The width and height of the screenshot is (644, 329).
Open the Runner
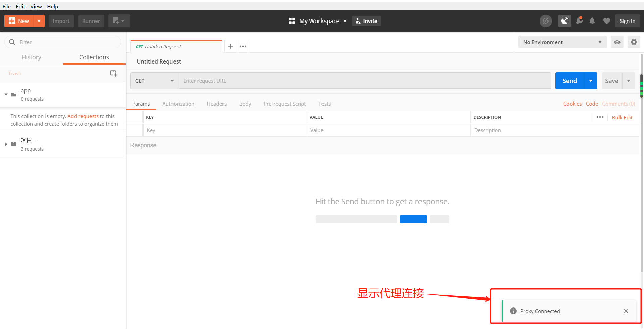[91, 21]
